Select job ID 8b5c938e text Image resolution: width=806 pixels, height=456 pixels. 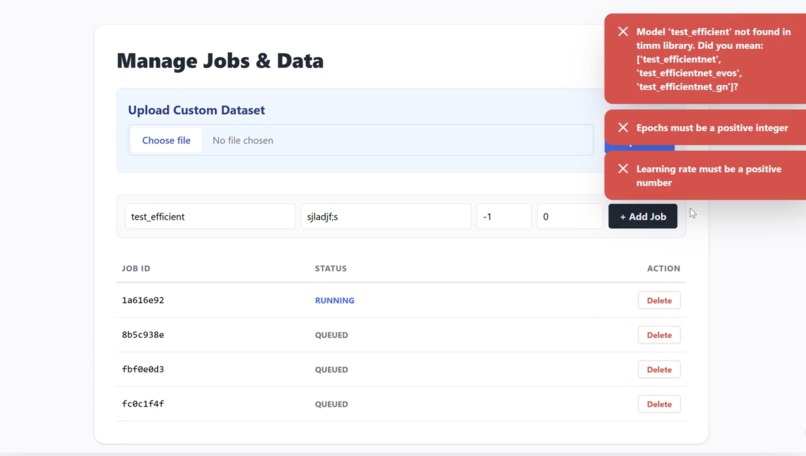143,335
